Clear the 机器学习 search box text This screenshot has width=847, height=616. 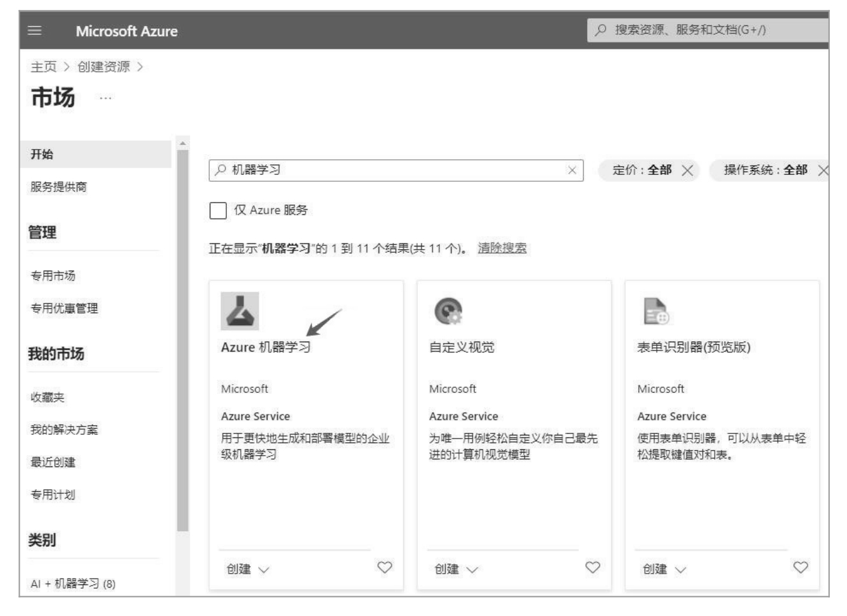(x=572, y=170)
